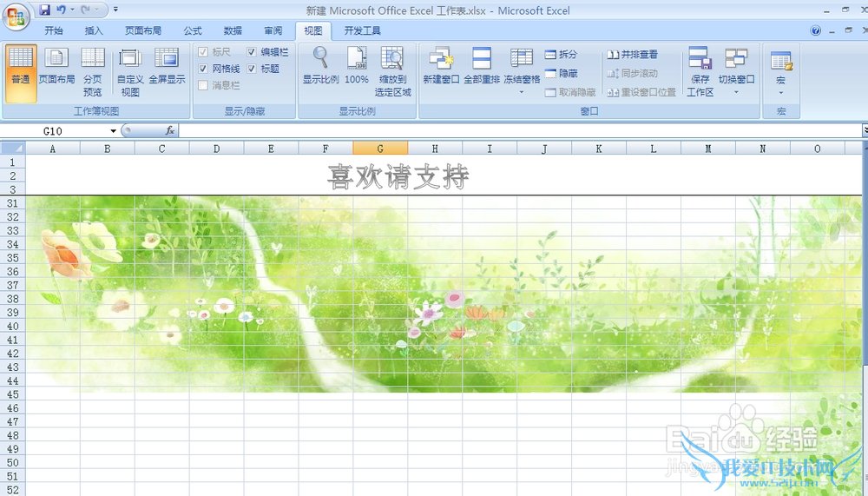Viewport: 868px width, 496px height.
Task: Open the 数据 Data tab
Action: coord(233,30)
